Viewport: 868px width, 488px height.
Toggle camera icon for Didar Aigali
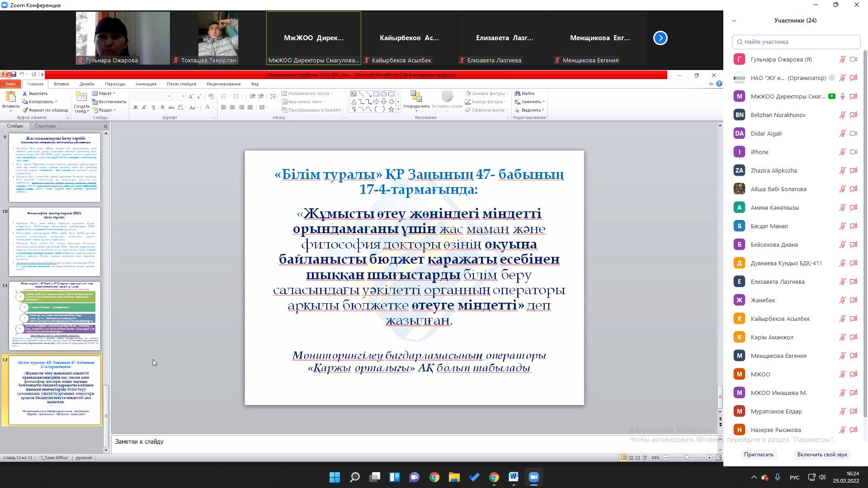coord(854,133)
